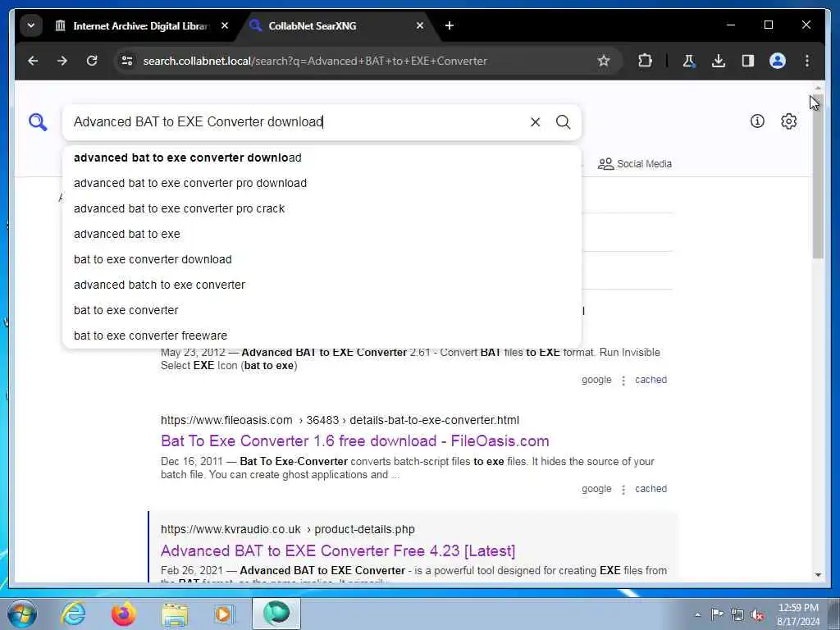Screen dimensions: 840x630
Task: Choose the exact suggestion 'bat to exe converter'
Action: click(322, 310)
